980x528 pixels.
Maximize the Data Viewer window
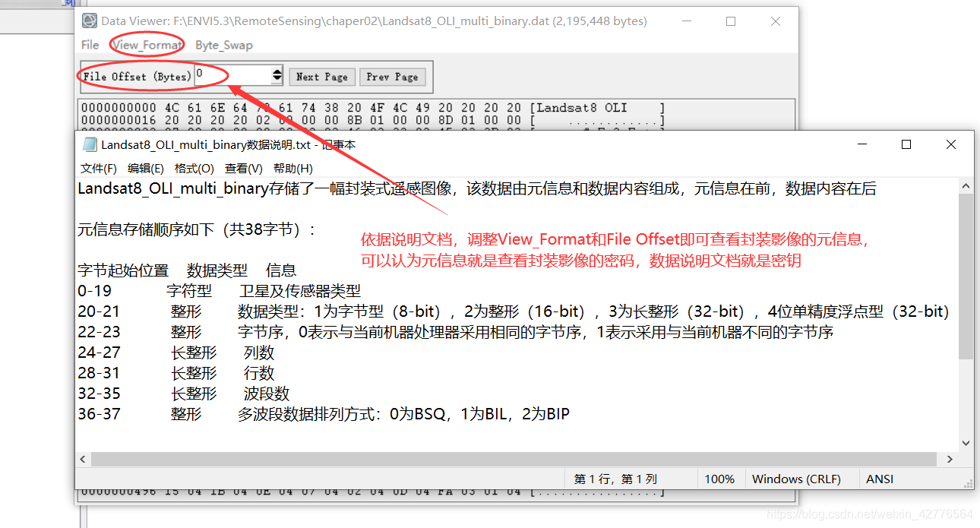[x=731, y=21]
